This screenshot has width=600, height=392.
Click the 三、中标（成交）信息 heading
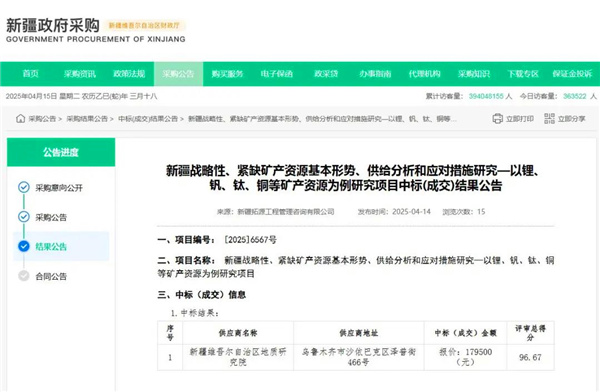[x=202, y=294]
